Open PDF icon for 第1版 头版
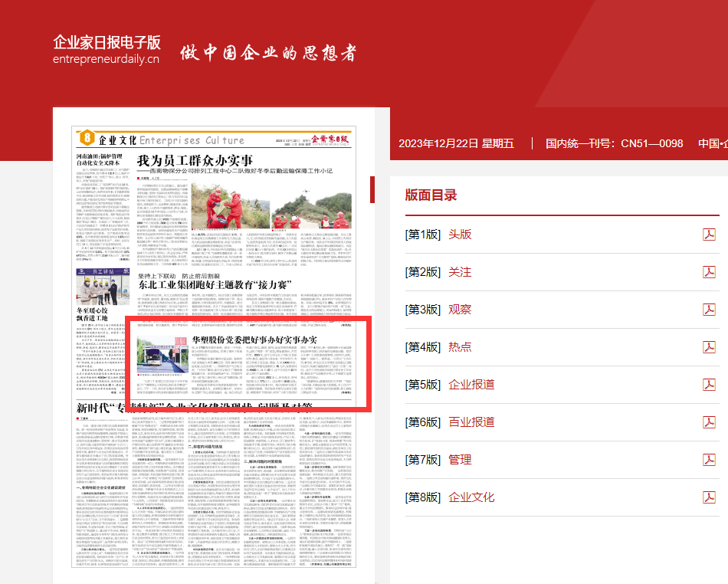Viewport: 728px width, 584px height. tap(709, 235)
